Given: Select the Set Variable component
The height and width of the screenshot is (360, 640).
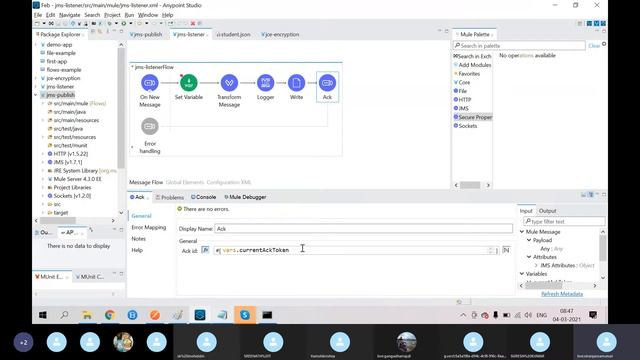Looking at the screenshot, I should (189, 83).
